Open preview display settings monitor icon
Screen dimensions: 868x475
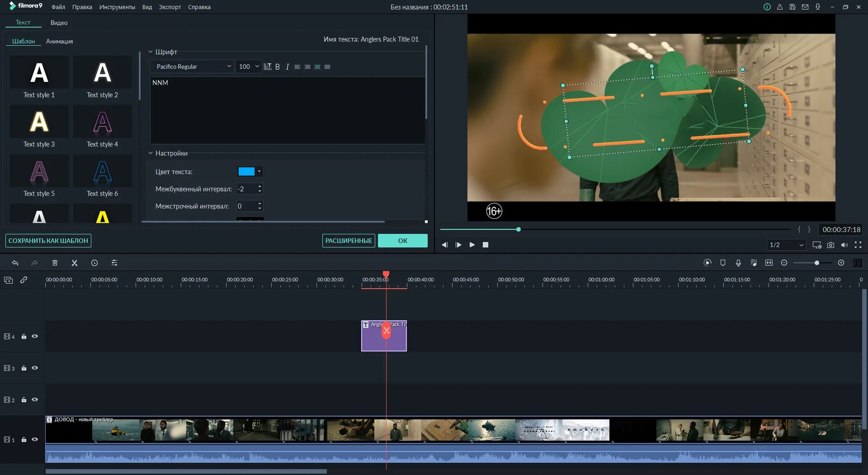(817, 245)
